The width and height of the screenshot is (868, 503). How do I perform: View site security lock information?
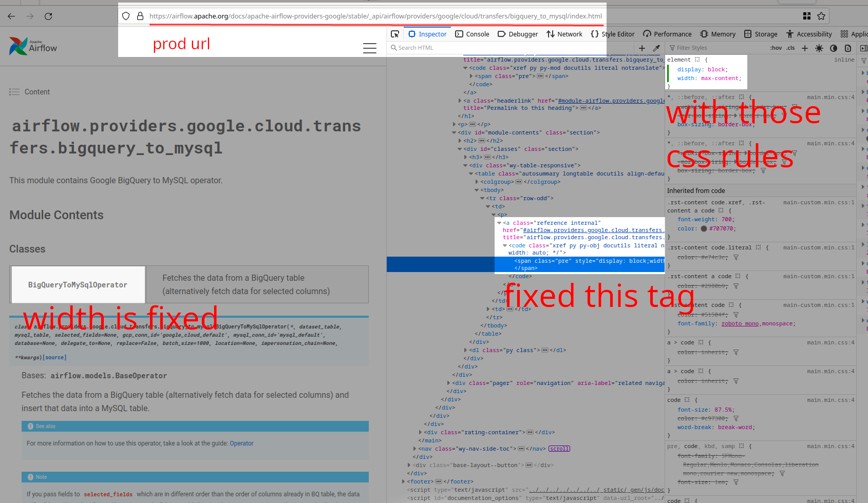click(x=140, y=16)
